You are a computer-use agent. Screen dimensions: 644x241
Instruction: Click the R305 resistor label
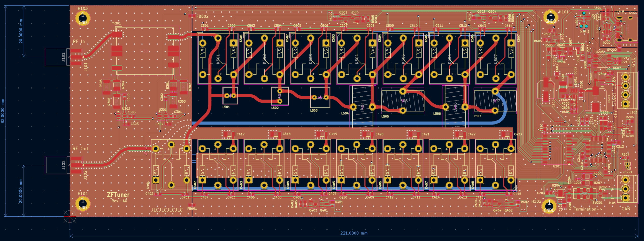101,83
